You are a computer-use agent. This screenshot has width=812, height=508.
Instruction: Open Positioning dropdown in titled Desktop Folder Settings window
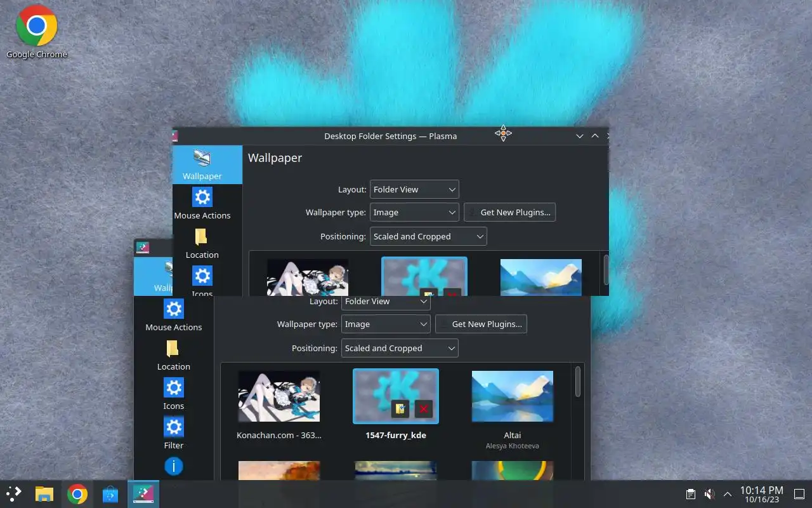(x=428, y=236)
